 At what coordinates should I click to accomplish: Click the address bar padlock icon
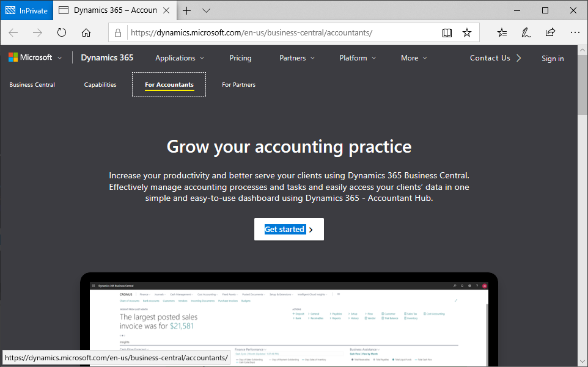(118, 33)
